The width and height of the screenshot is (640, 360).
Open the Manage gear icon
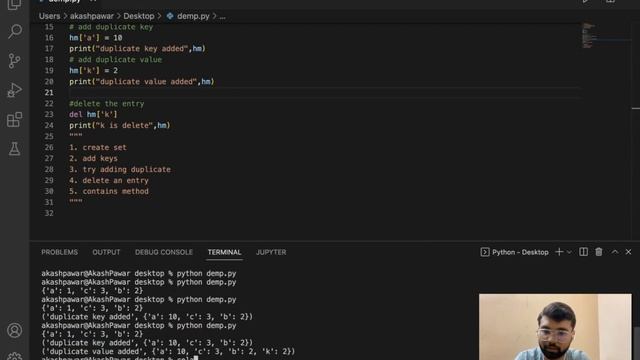pyautogui.click(x=15, y=356)
